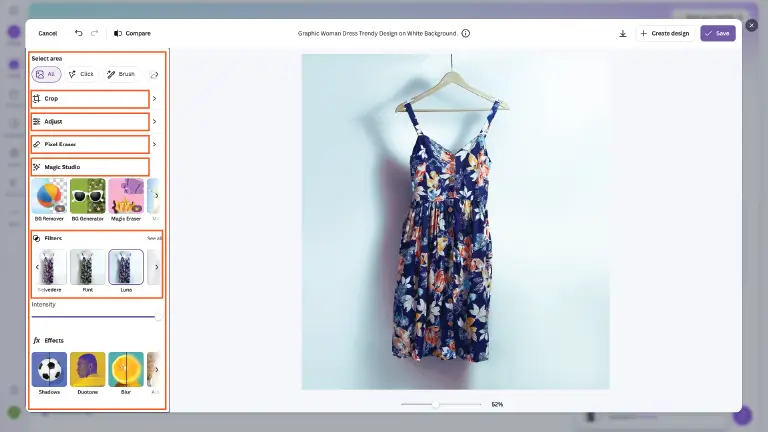Apply the Blur effect
The width and height of the screenshot is (768, 432).
click(126, 369)
